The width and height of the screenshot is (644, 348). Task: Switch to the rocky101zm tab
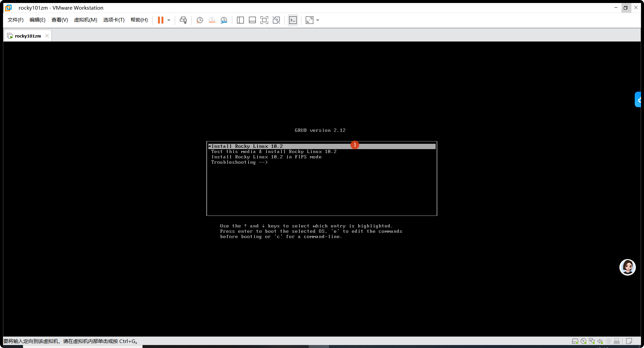(x=28, y=36)
